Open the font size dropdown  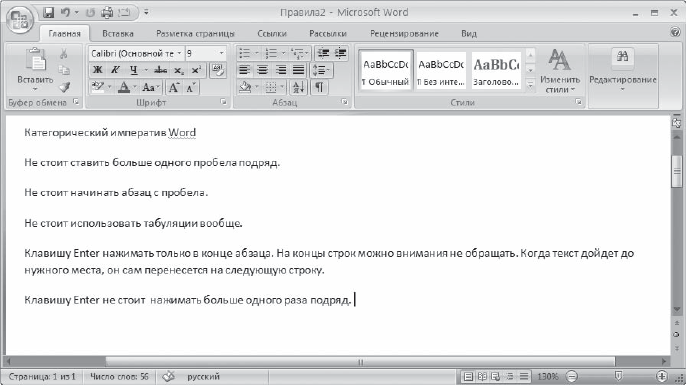(x=206, y=53)
